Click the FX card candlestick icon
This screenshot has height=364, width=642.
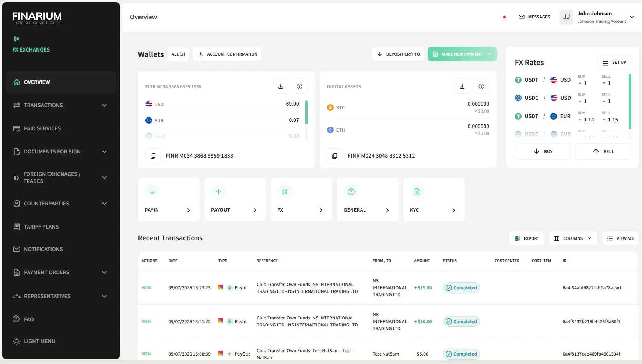pos(285,192)
